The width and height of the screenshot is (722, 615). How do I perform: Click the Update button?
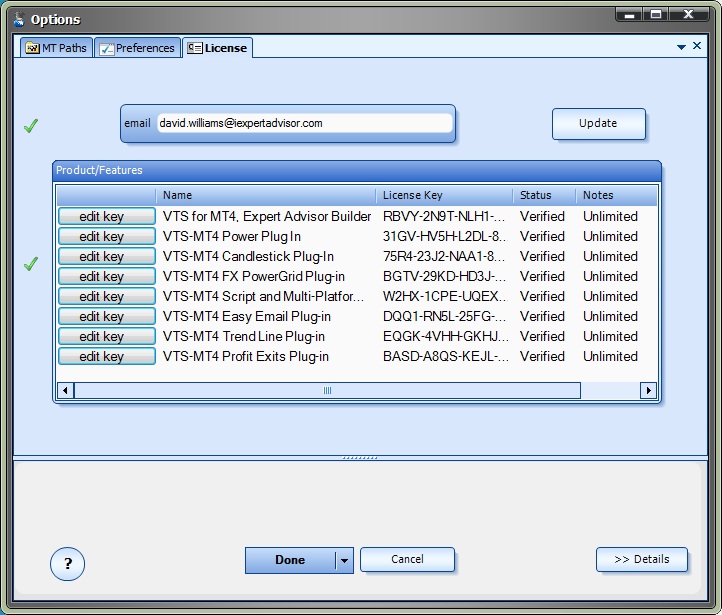click(x=599, y=123)
